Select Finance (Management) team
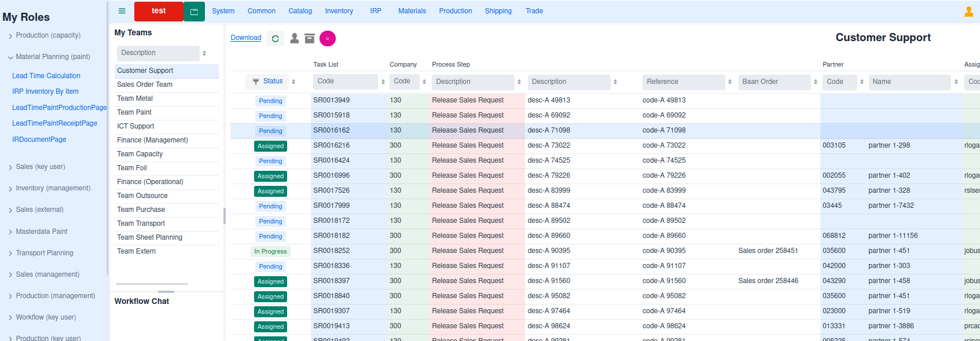Viewport: 980px width, 341px height. 167,140
